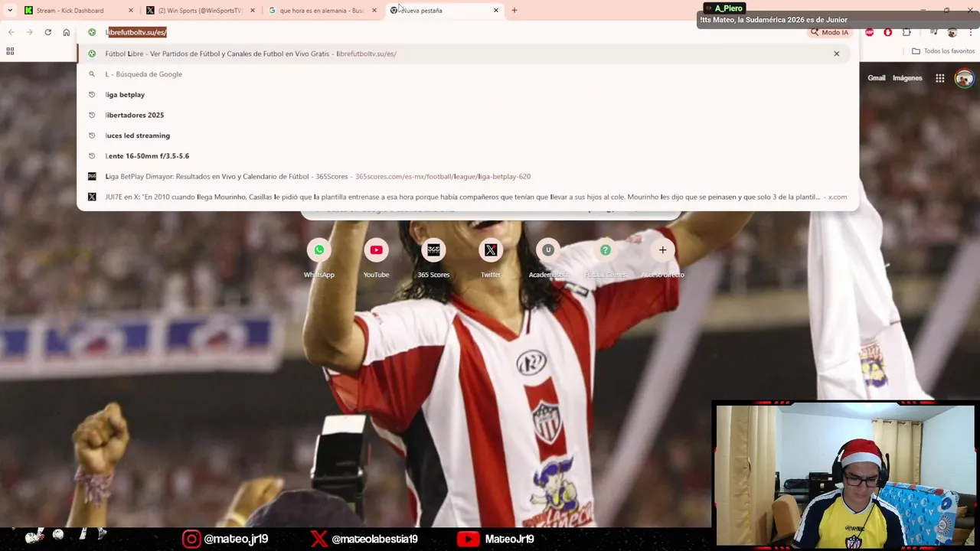This screenshot has width=980, height=551.
Task: Click the YouTube logo beside MateoJr19
Action: (x=468, y=539)
